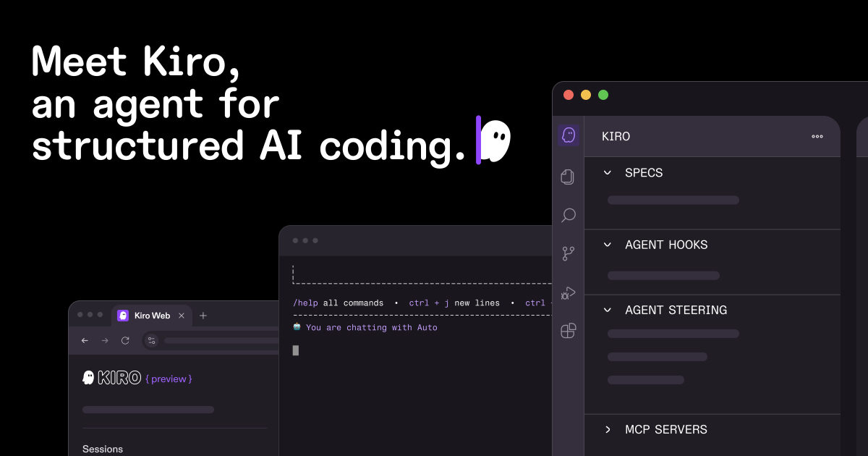
Task: Click the KIRO preview logo link
Action: (137, 378)
